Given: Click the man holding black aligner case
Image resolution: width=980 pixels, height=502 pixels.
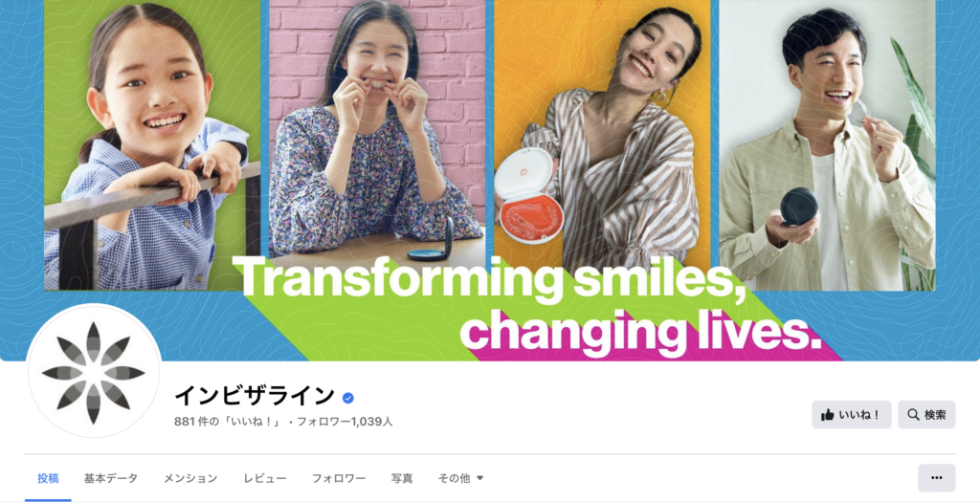Looking at the screenshot, I should coord(827,144).
